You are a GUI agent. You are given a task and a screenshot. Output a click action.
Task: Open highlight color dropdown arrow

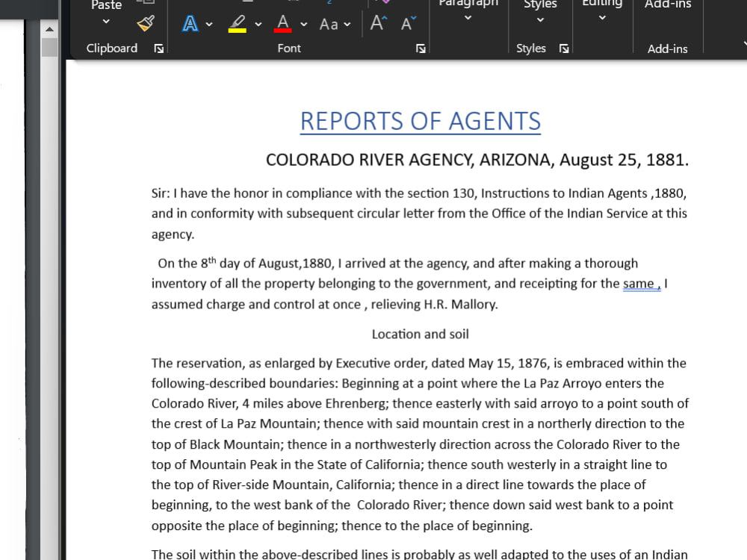tap(258, 25)
